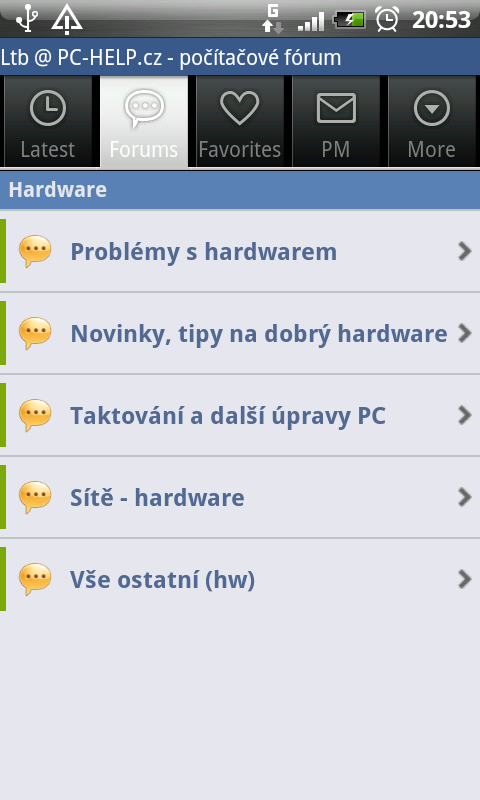Tap the USB connection status icon
Screen dimensions: 480x800
(x=26, y=18)
